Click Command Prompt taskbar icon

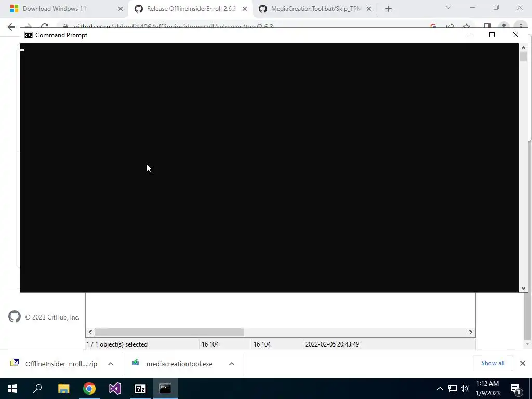[166, 389]
